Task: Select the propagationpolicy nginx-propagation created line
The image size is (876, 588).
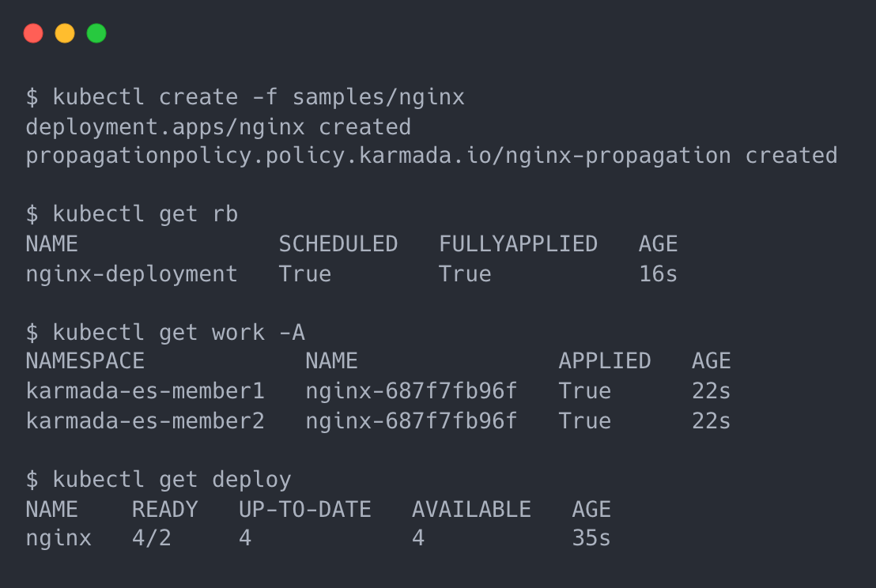Action: [431, 156]
